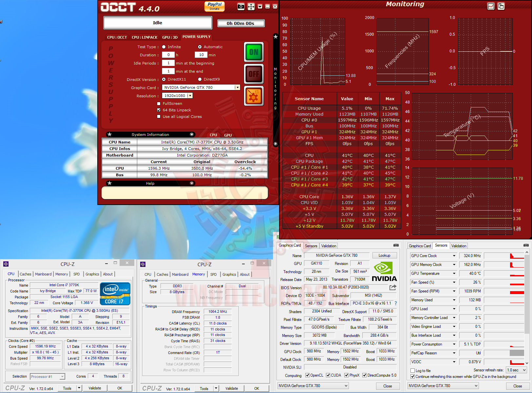This screenshot has height=393, width=532.
Task: Open OCCT options via the orange gear icon
Action: [254, 96]
